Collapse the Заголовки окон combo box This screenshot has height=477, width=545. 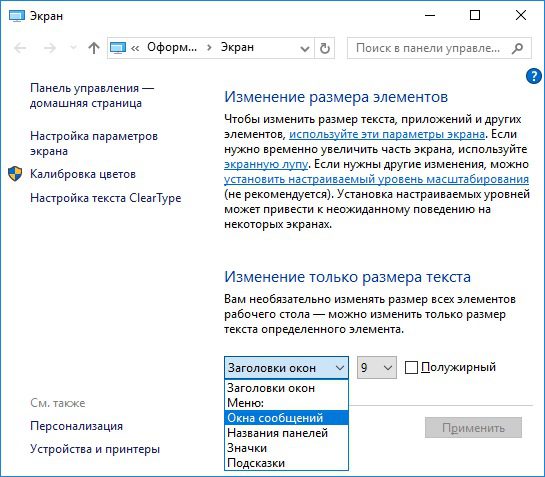(x=286, y=367)
